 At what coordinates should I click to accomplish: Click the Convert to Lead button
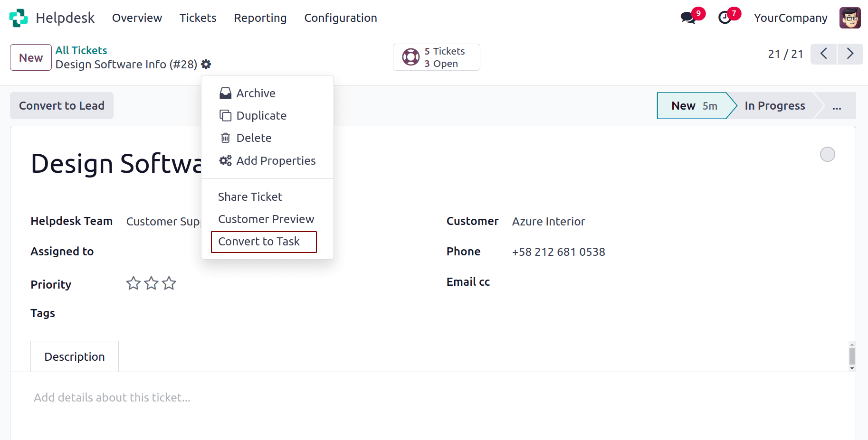tap(61, 105)
